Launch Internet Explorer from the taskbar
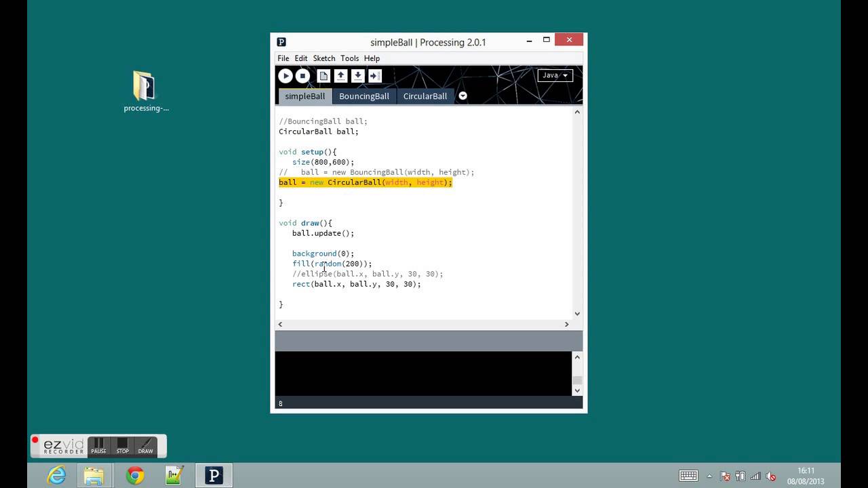868x488 pixels. coord(56,476)
